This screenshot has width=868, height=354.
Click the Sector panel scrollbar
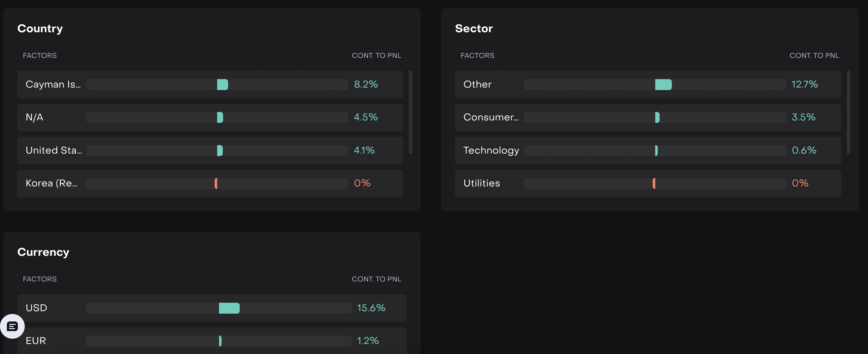pos(848,112)
